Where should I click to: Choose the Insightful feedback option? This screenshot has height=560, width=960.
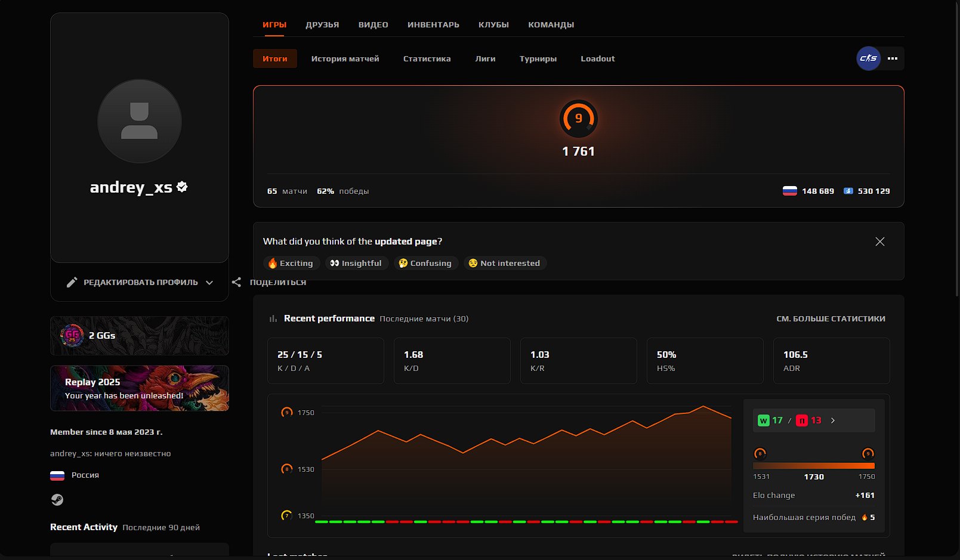[x=356, y=263]
